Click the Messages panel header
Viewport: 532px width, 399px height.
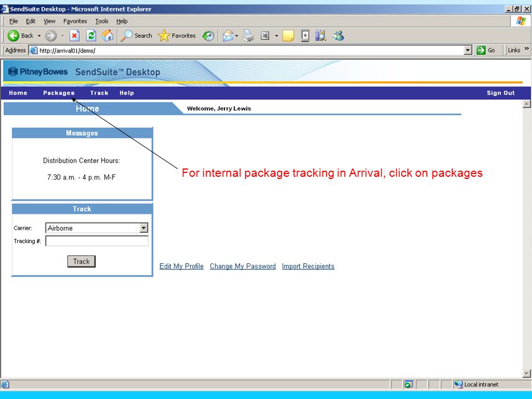pos(82,133)
